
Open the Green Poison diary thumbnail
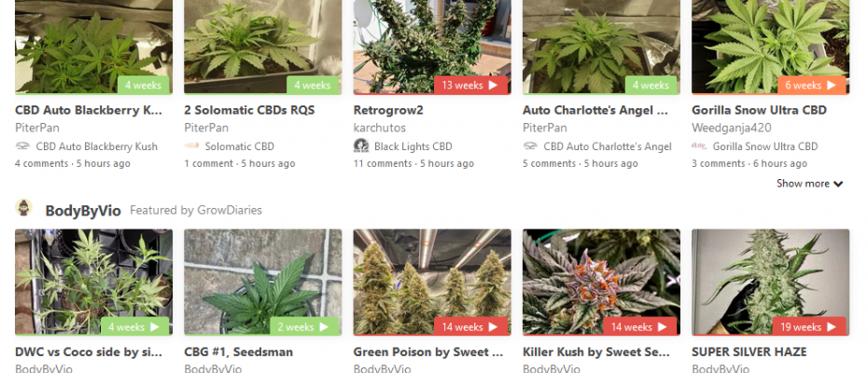432,283
